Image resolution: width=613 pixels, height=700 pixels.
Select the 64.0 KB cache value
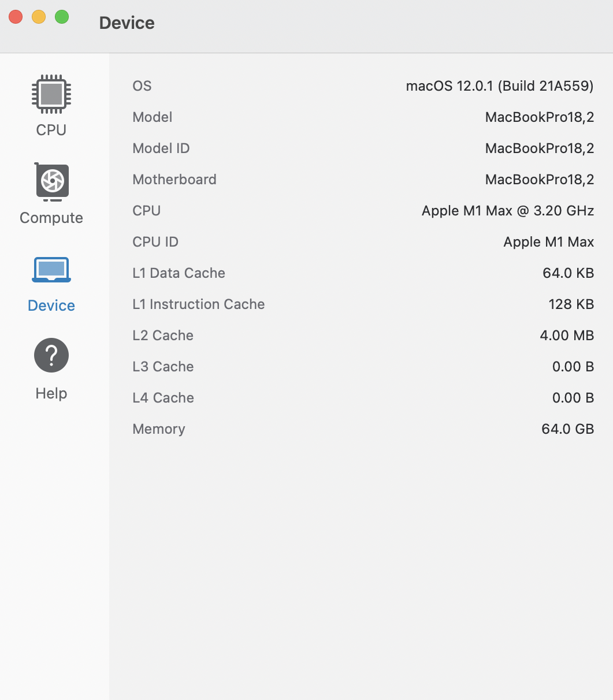[569, 273]
